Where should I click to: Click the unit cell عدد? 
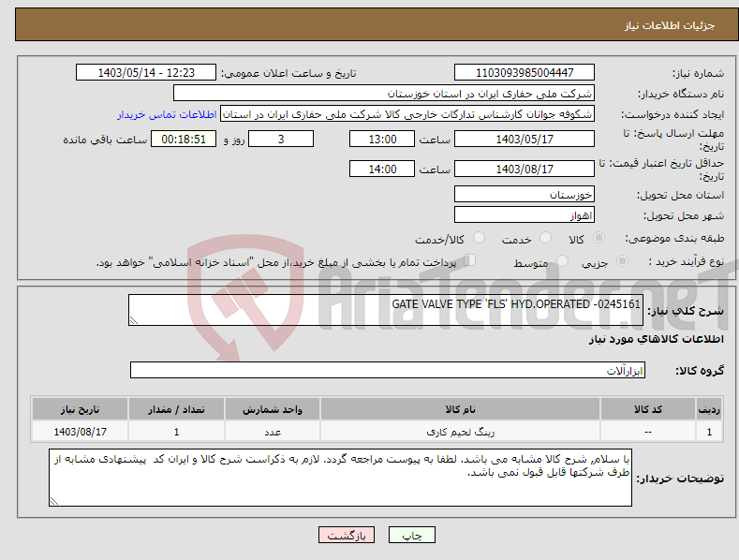click(273, 432)
